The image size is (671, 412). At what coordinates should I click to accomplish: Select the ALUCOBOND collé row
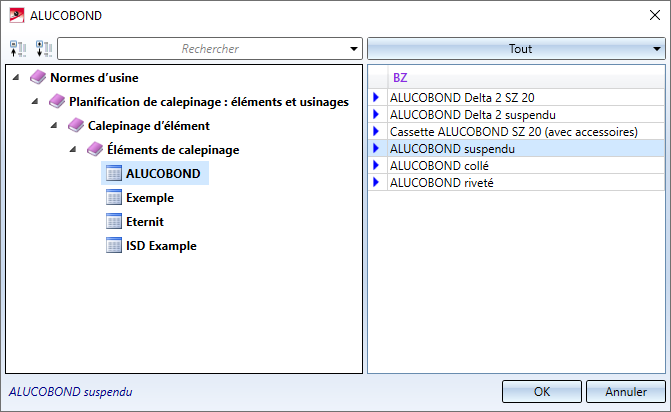pos(526,166)
